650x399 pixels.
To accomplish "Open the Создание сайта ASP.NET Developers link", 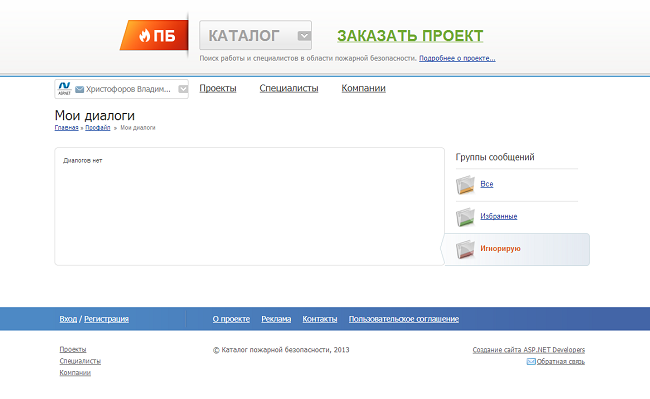I will coord(529,350).
